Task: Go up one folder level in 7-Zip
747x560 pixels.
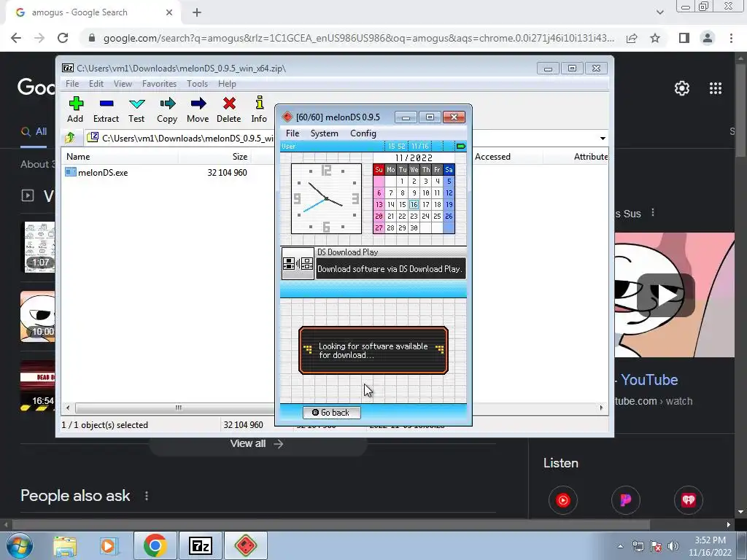Action: (x=70, y=138)
